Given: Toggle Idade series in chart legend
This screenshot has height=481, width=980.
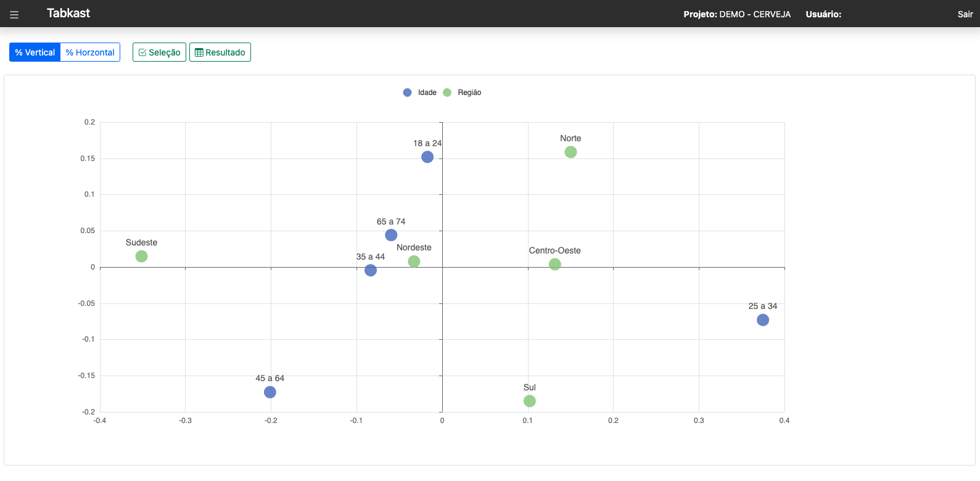Looking at the screenshot, I should tap(420, 92).
